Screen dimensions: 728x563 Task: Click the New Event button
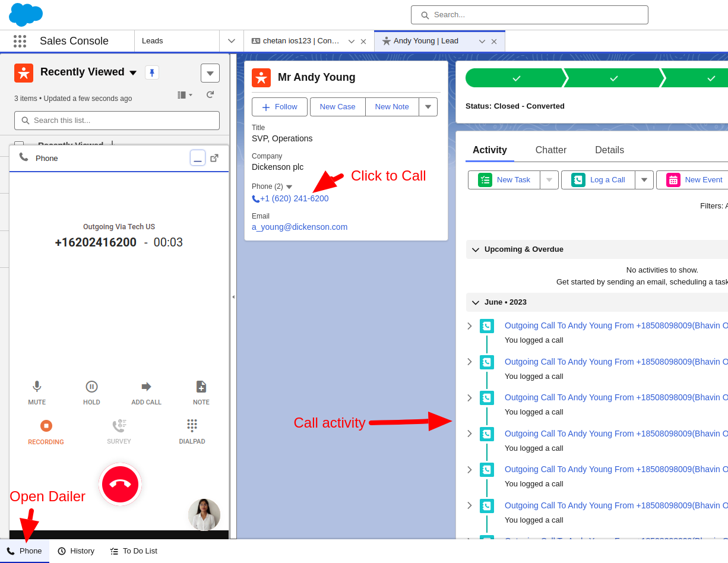692,180
